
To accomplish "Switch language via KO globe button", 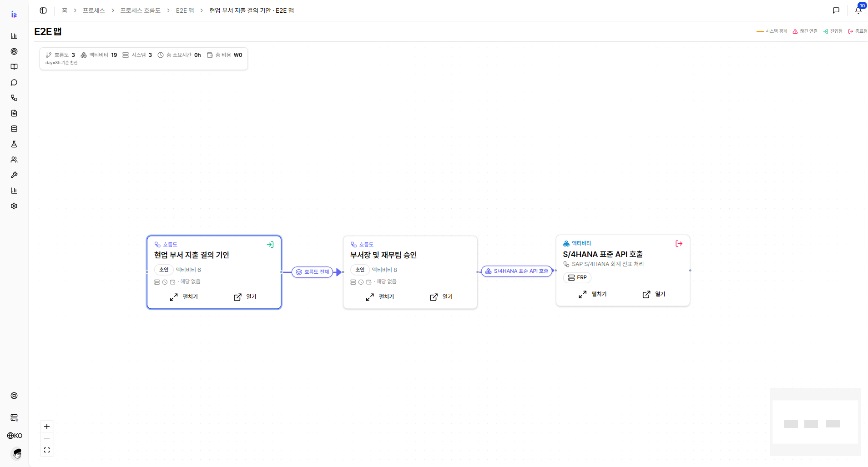I will tap(15, 436).
